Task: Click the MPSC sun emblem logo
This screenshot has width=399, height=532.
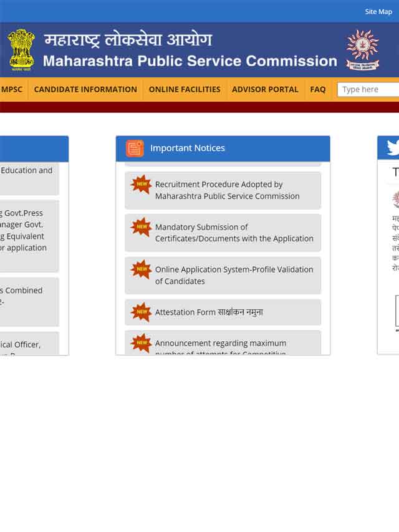Action: point(362,49)
